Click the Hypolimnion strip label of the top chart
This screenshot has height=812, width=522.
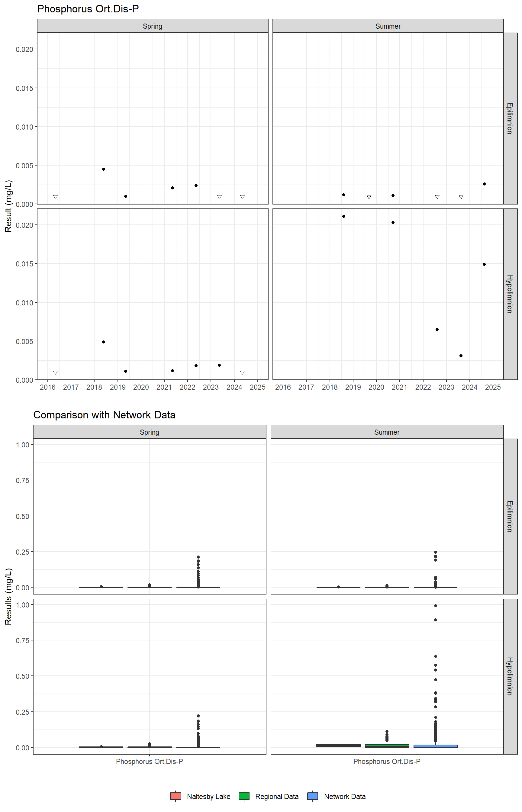click(x=510, y=294)
